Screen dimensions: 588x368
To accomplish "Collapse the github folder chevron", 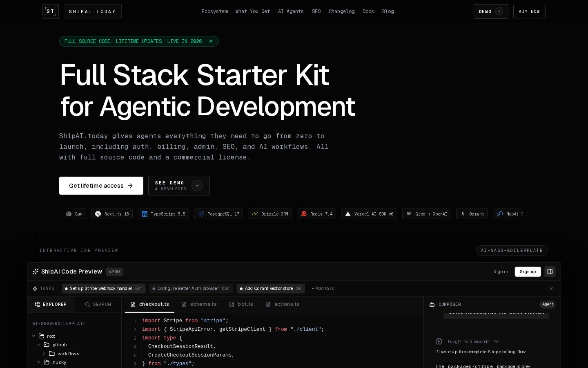I will tap(39, 345).
